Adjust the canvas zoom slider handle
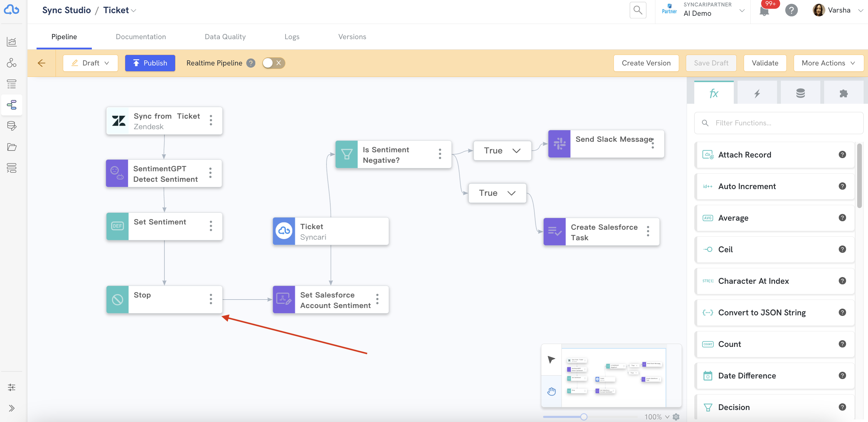 584,417
